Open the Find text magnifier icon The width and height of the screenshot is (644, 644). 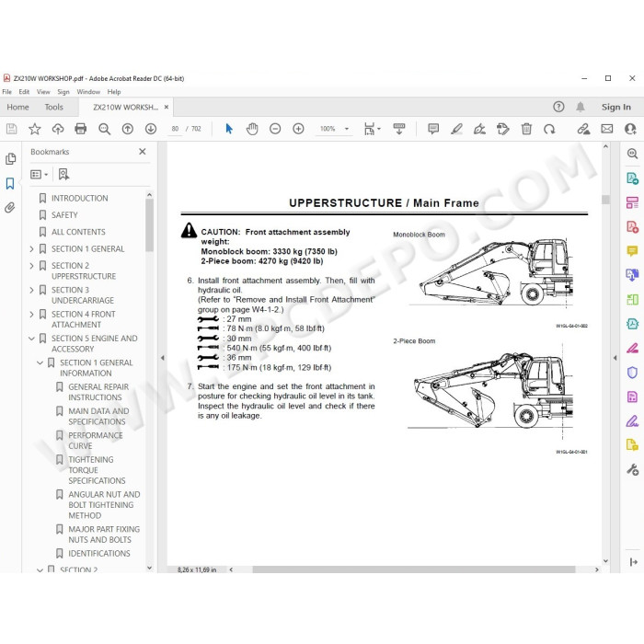point(104,129)
